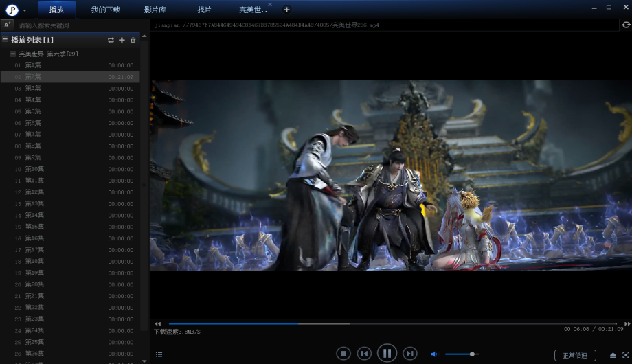Open the logo dropdown arrow menu
The height and width of the screenshot is (364, 632).
pyautogui.click(x=25, y=10)
